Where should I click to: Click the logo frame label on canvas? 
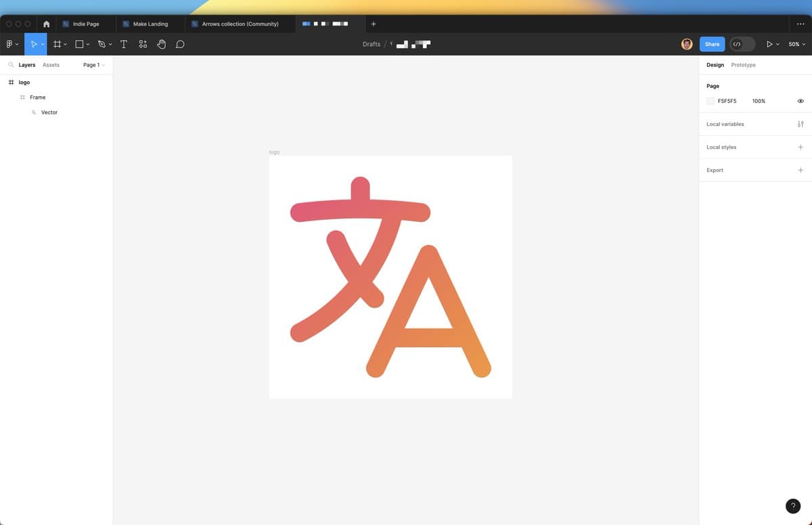click(274, 152)
